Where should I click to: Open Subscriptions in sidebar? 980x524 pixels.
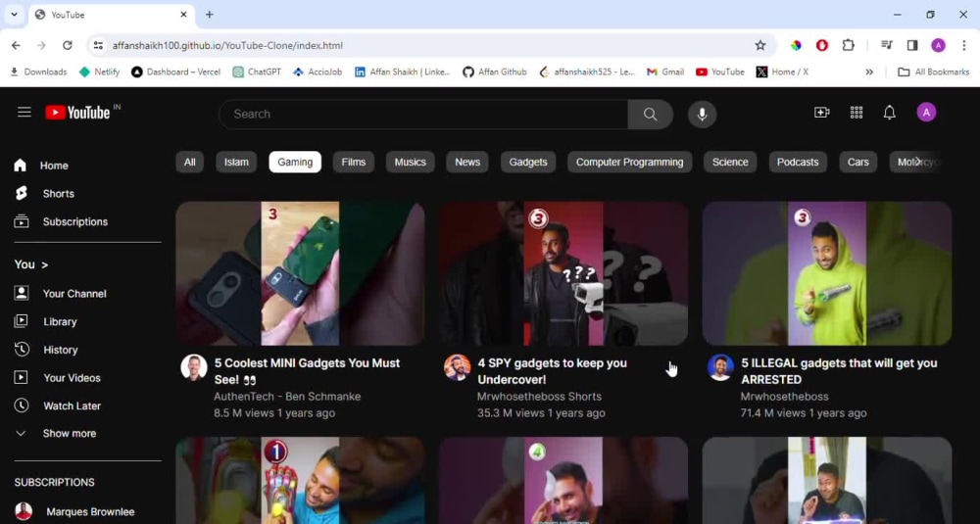[x=61, y=221]
